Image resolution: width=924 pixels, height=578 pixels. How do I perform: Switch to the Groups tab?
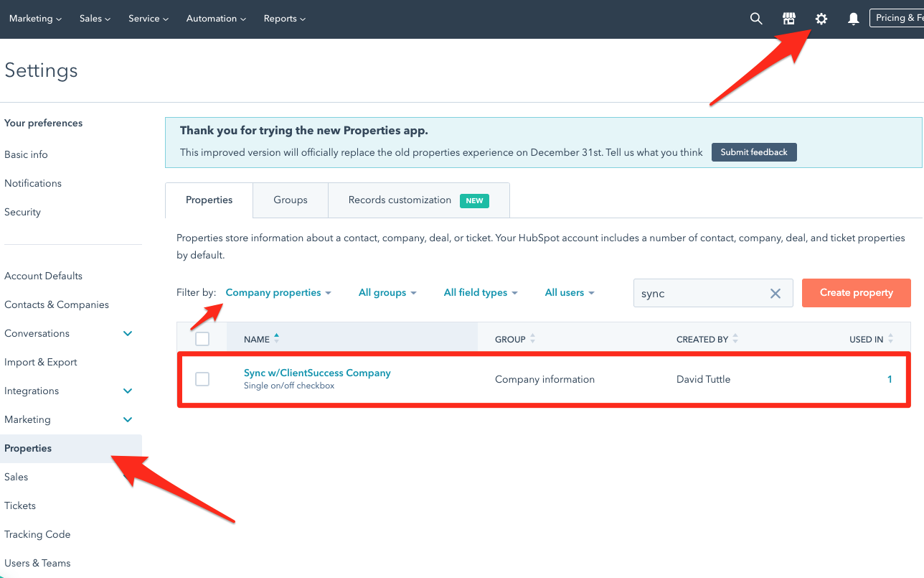(x=291, y=200)
